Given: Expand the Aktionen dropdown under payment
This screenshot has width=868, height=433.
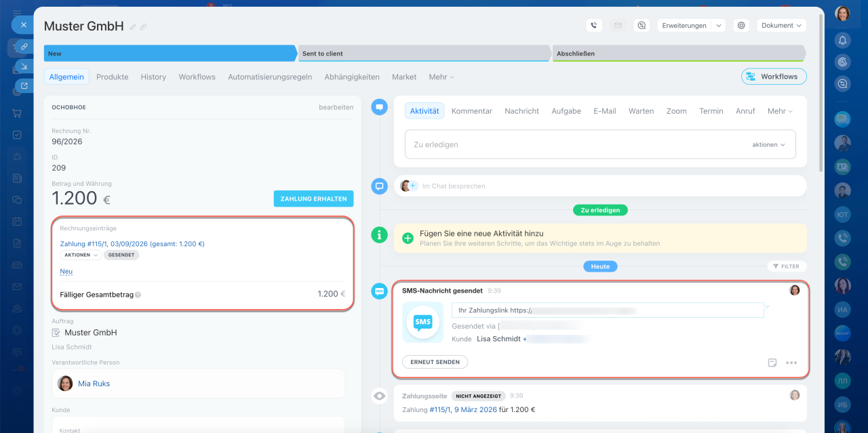Looking at the screenshot, I should pyautogui.click(x=81, y=255).
